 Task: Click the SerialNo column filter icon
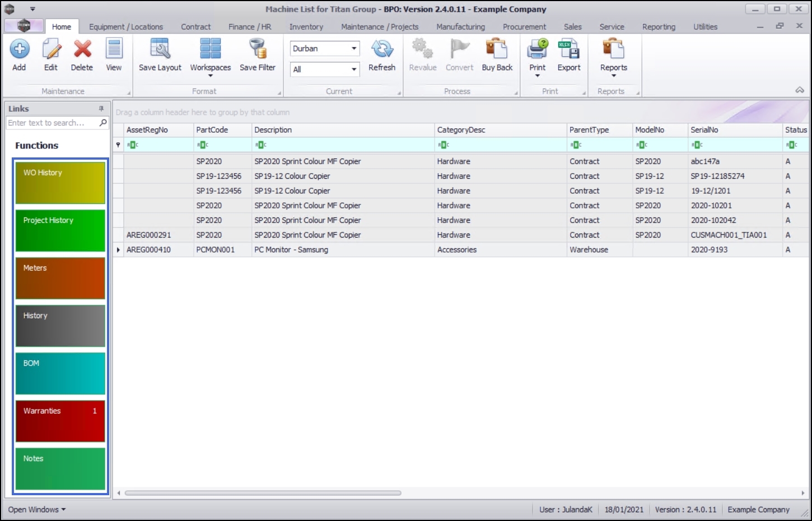point(697,145)
